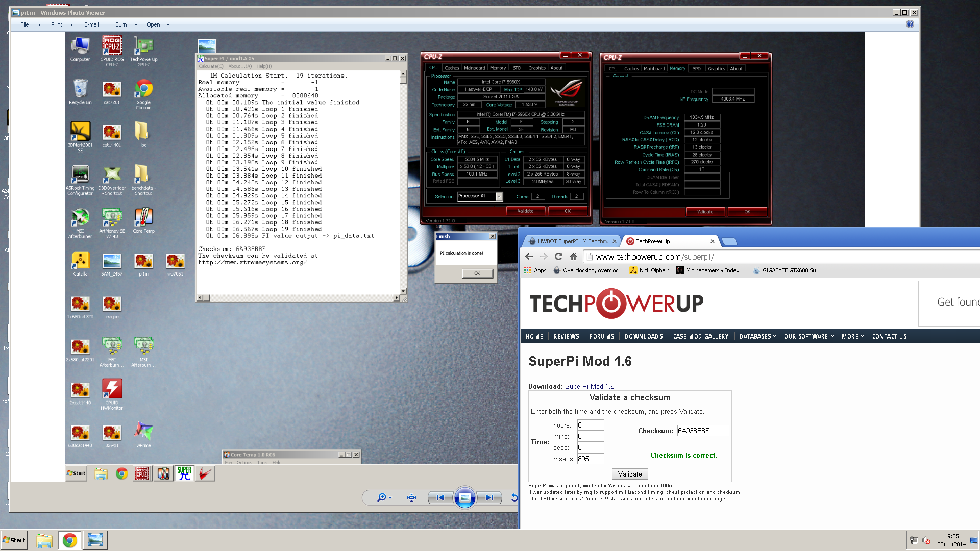Viewport: 980px width, 551px height.
Task: Click the SuperPi Mod 1.6 download link
Action: pyautogui.click(x=590, y=386)
